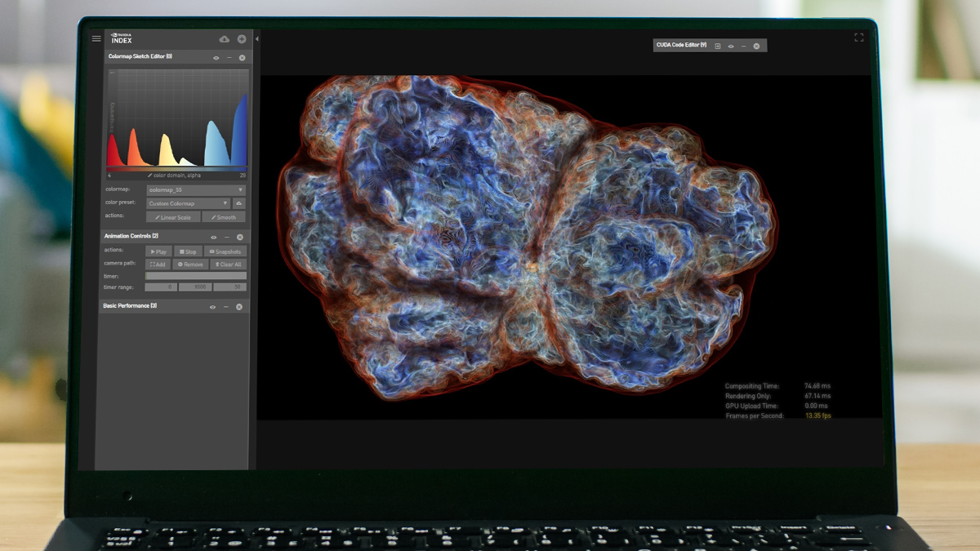This screenshot has width=980, height=551.
Task: Click the Snapshots camera icon
Action: (225, 251)
